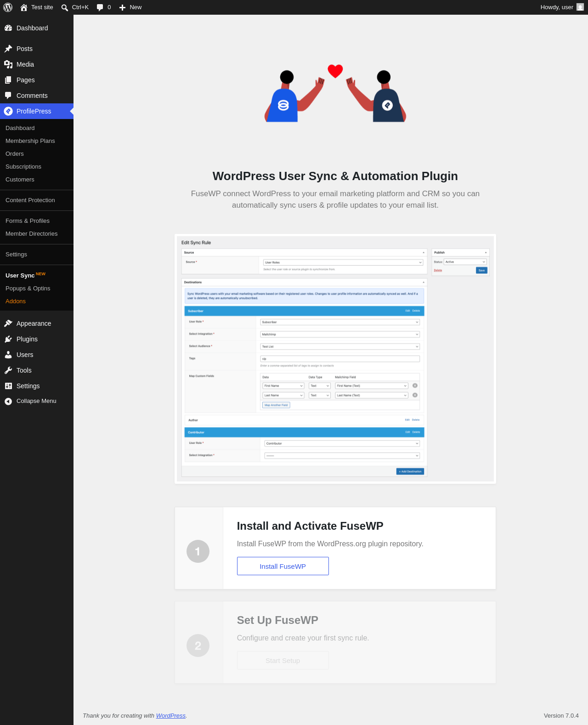The height and width of the screenshot is (725, 588).
Task: Open the Tools menu
Action: (37, 370)
